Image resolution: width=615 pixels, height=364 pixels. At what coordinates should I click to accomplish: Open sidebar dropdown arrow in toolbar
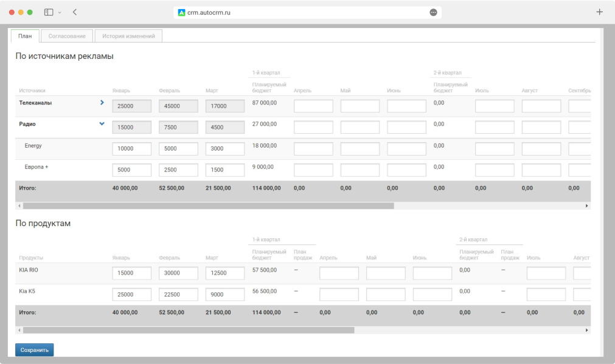[x=60, y=12]
